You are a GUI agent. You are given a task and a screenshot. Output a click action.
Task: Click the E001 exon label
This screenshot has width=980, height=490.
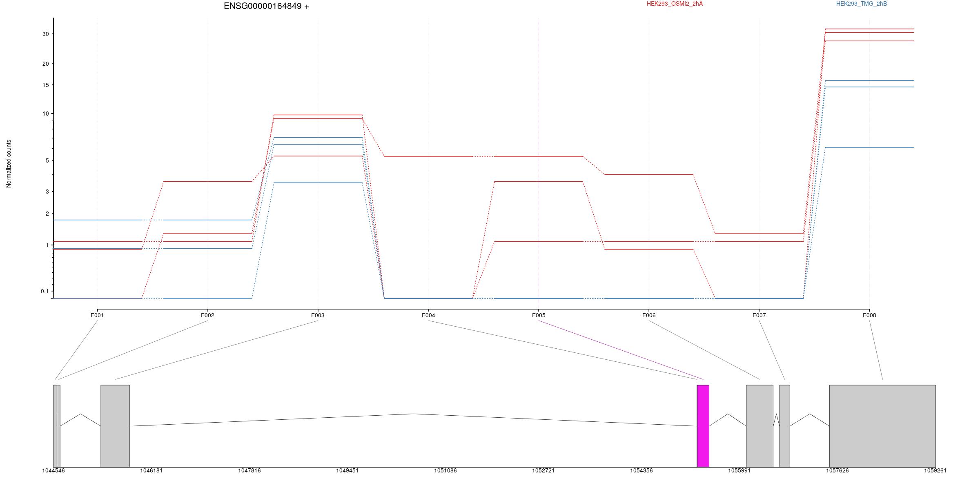(97, 315)
